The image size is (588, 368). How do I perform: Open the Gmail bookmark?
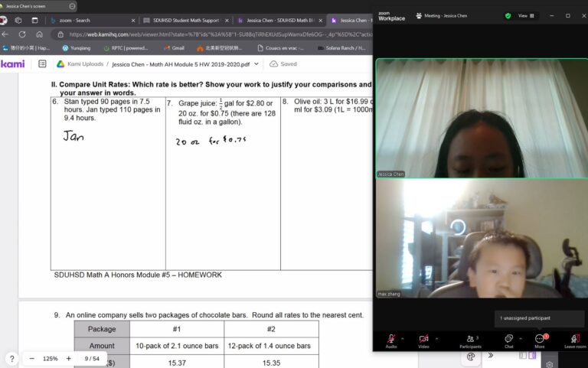pyautogui.click(x=174, y=48)
